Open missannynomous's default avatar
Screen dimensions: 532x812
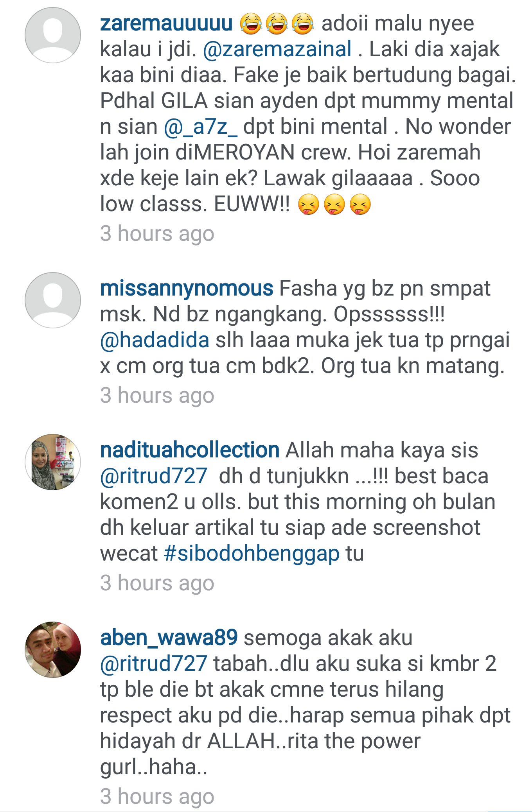click(53, 300)
